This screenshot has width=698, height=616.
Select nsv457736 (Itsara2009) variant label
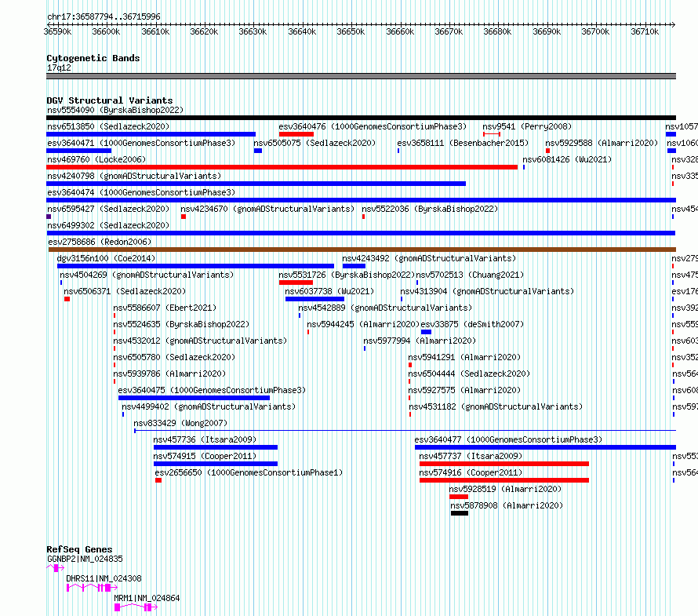point(205,439)
